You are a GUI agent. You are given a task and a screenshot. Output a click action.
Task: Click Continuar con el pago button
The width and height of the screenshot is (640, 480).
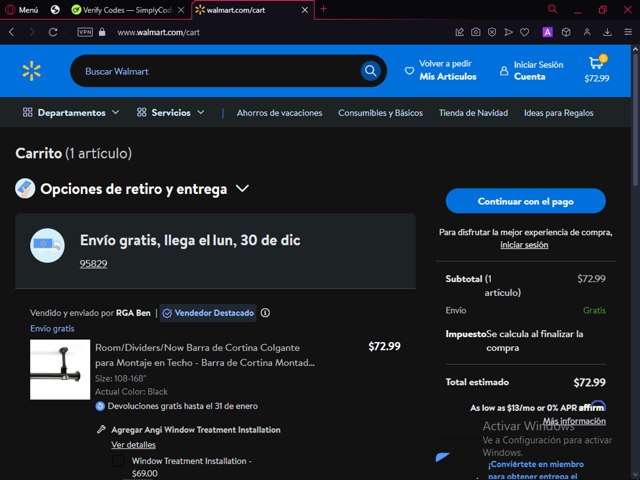[x=525, y=201]
